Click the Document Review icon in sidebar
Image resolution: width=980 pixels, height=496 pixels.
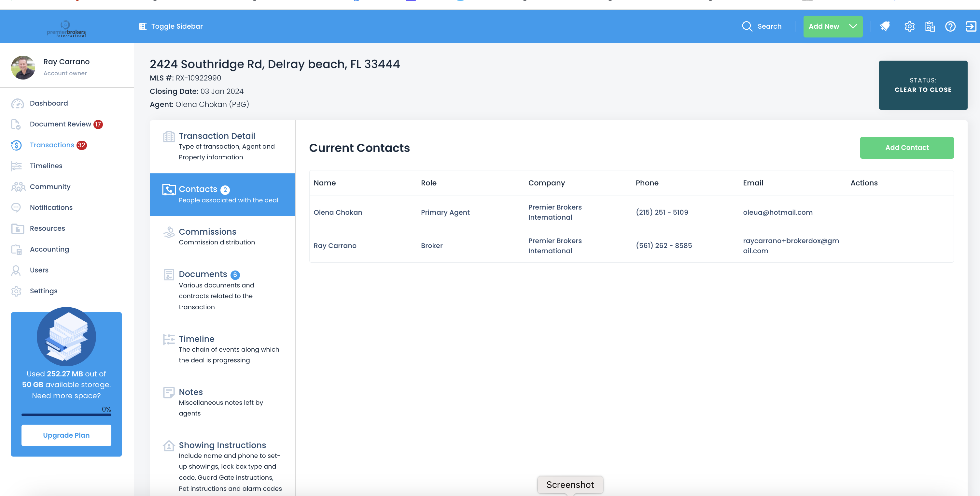point(16,124)
